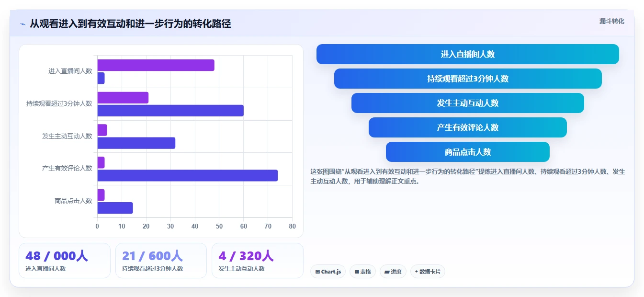Click purple bar of 产生有效评论人数 row
This screenshot has height=297, width=644.
point(101,162)
